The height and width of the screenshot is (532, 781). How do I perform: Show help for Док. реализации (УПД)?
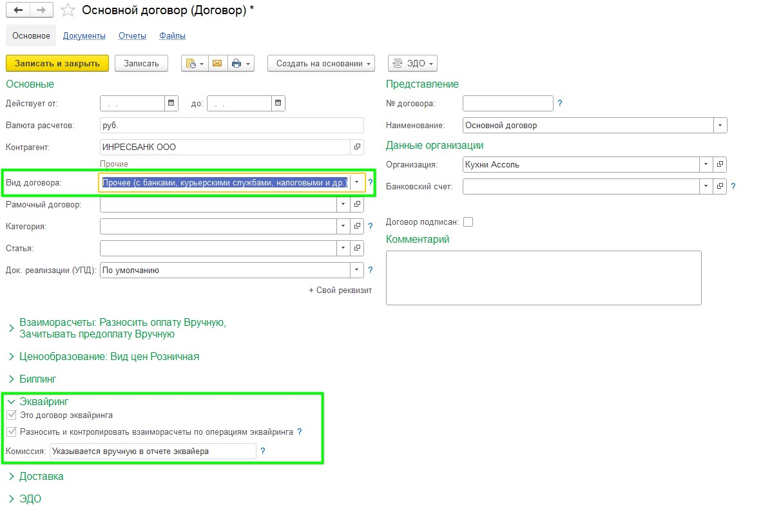tap(371, 271)
